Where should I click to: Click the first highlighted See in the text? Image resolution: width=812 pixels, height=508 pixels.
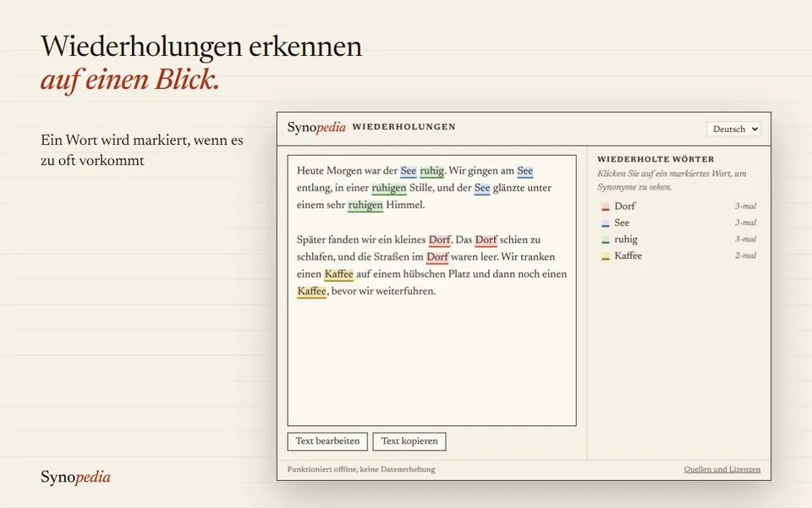click(408, 171)
